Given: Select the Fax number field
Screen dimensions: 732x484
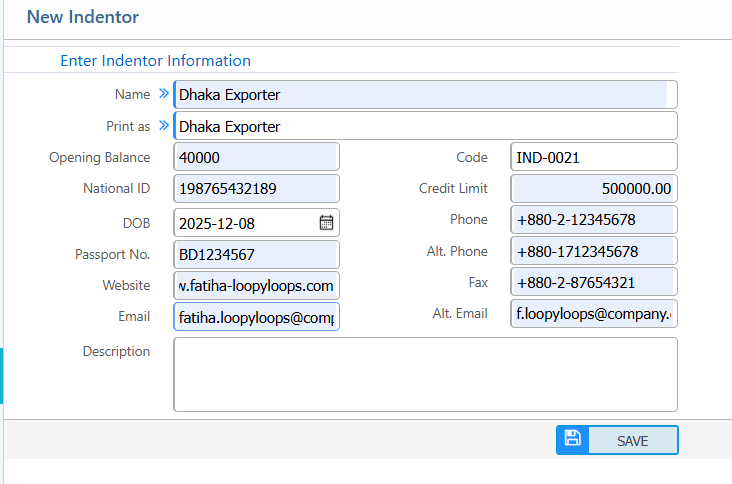Looking at the screenshot, I should pyautogui.click(x=593, y=283).
